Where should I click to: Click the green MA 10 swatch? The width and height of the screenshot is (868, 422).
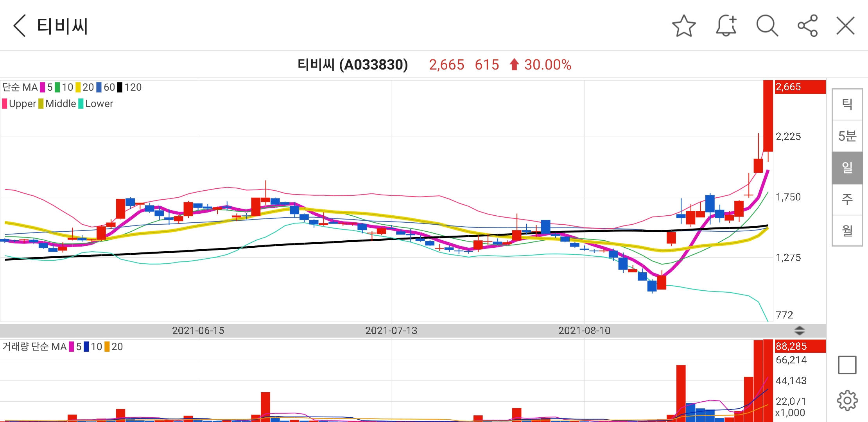point(57,87)
